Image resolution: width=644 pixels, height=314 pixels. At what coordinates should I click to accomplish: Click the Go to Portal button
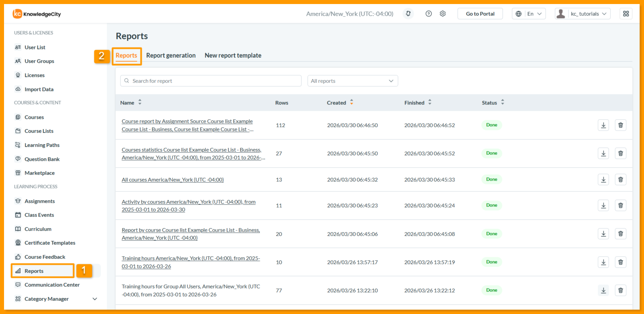(480, 14)
